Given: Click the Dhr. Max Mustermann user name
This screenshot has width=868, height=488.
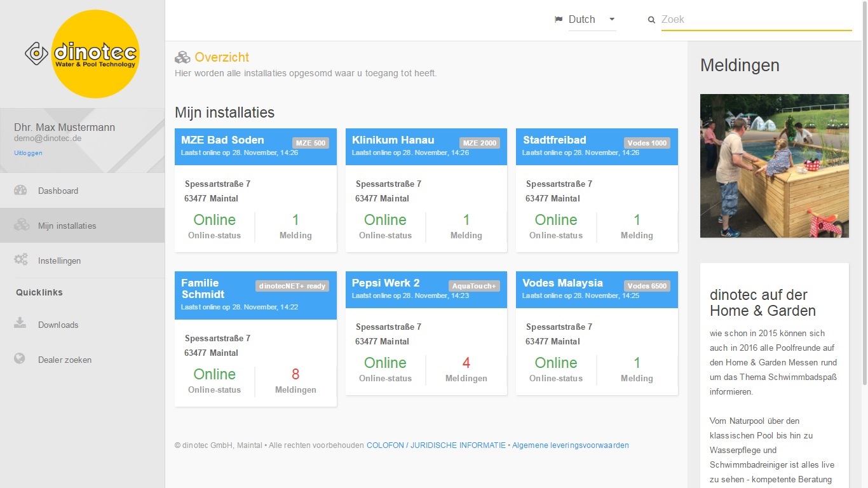Looking at the screenshot, I should click(x=65, y=127).
